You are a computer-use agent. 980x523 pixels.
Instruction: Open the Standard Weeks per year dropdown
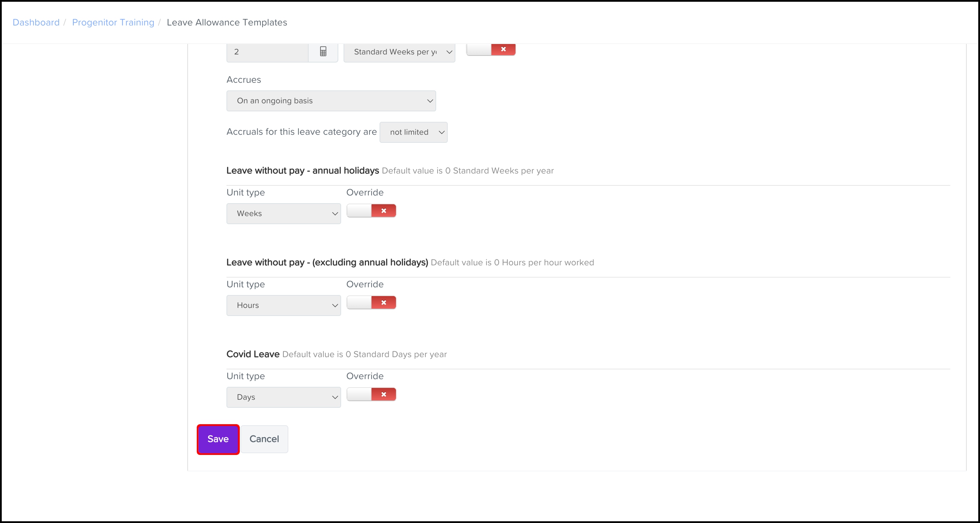[399, 52]
